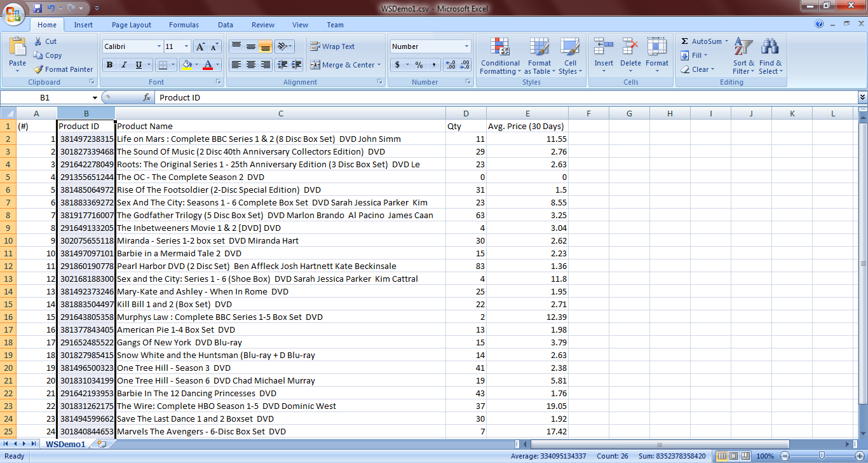Open Format as Table gallery
The image size is (868, 463).
539,56
